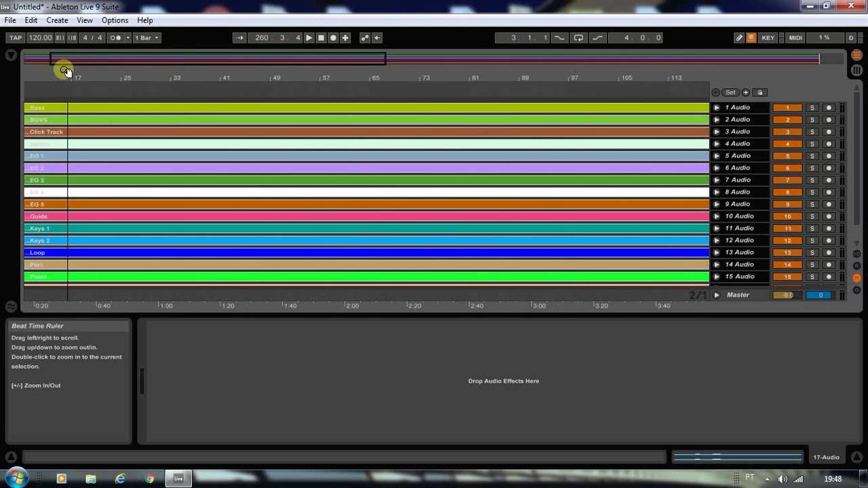Open Windows Explorer folder in taskbar
The height and width of the screenshot is (488, 868).
click(x=91, y=479)
